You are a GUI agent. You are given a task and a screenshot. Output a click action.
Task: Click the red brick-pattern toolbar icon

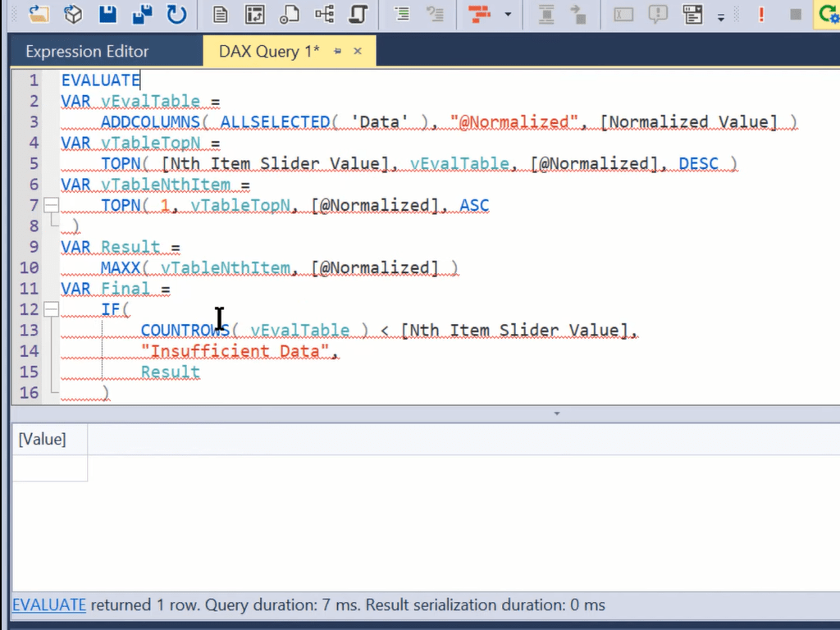(479, 14)
